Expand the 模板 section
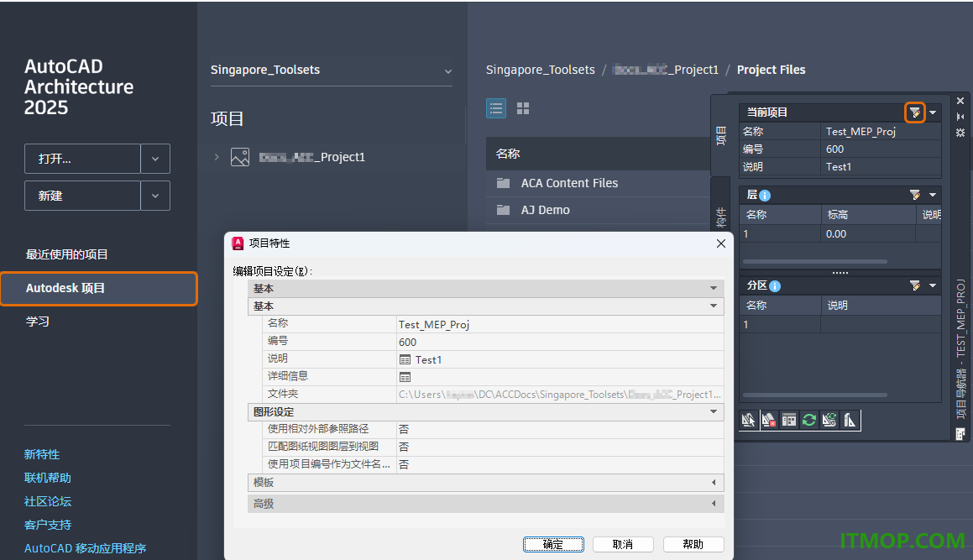 click(714, 483)
